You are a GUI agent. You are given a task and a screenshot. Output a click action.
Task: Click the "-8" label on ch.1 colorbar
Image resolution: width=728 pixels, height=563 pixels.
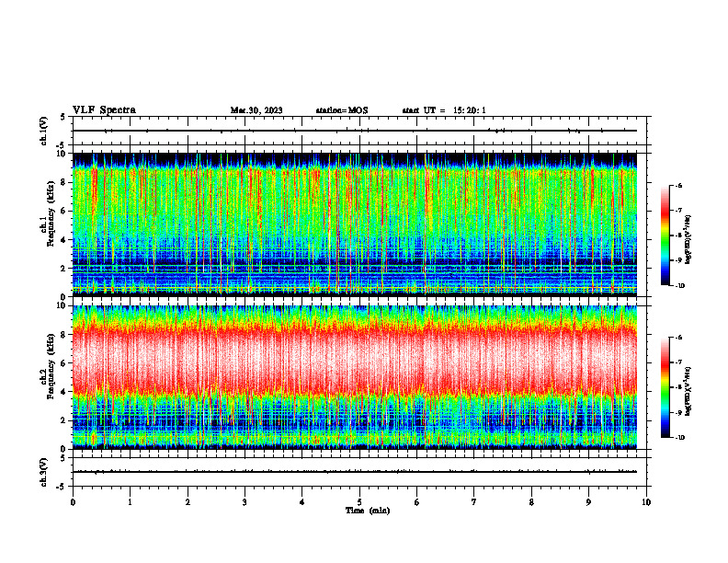click(677, 236)
